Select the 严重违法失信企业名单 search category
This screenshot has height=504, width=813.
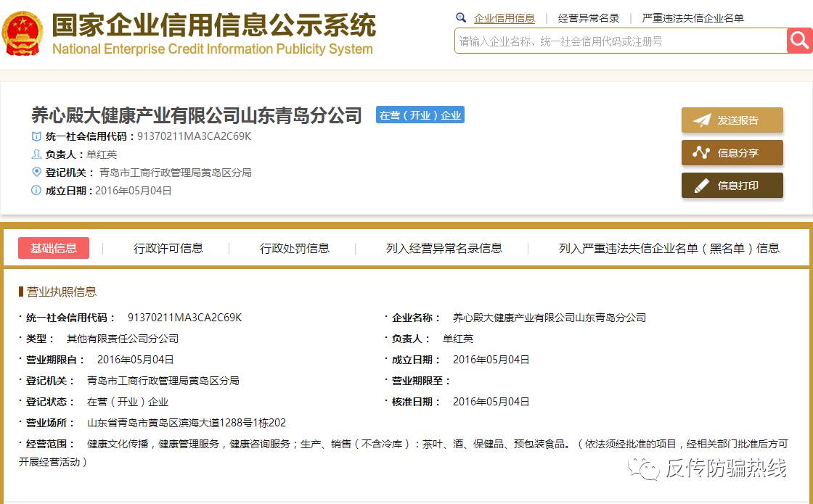[x=693, y=18]
